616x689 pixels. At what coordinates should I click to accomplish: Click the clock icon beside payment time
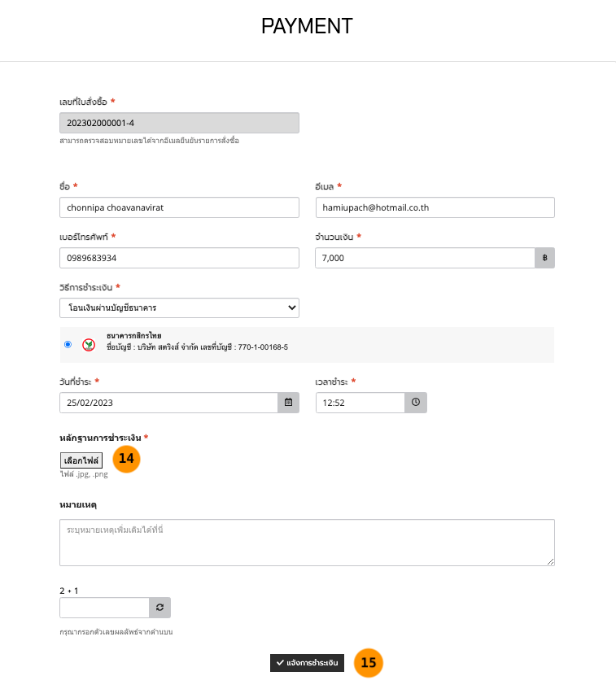point(416,403)
